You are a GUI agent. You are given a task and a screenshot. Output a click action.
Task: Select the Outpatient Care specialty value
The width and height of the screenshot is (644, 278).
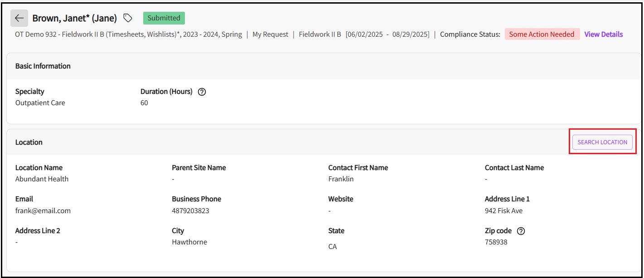coord(40,103)
